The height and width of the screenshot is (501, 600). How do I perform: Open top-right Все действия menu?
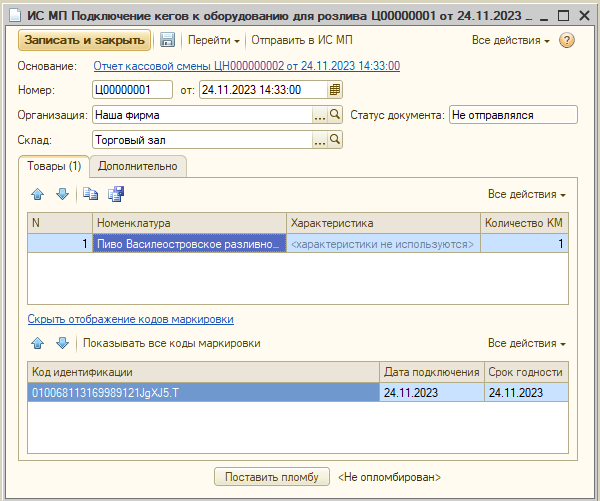tap(510, 40)
